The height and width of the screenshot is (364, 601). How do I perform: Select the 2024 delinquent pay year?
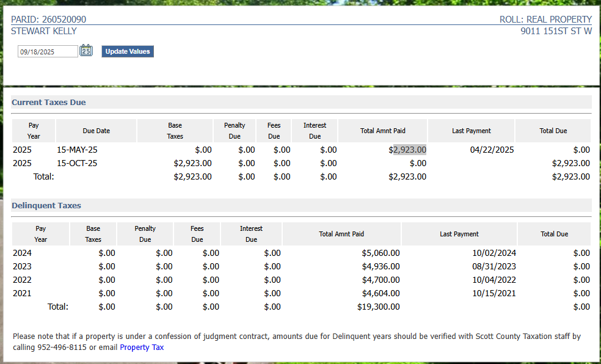[x=22, y=253]
